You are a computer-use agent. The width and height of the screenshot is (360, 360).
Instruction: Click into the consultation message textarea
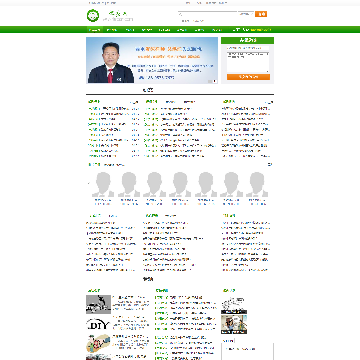(x=248, y=62)
